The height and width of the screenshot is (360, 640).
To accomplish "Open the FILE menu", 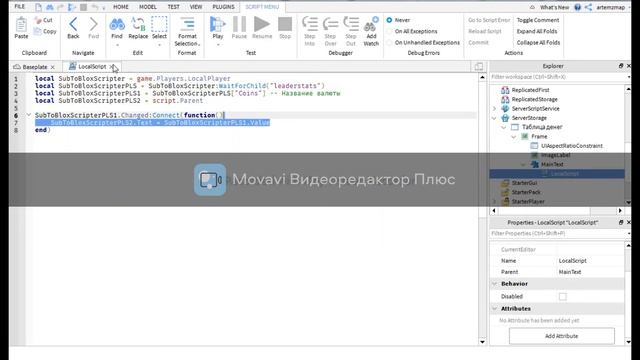I will click(20, 7).
